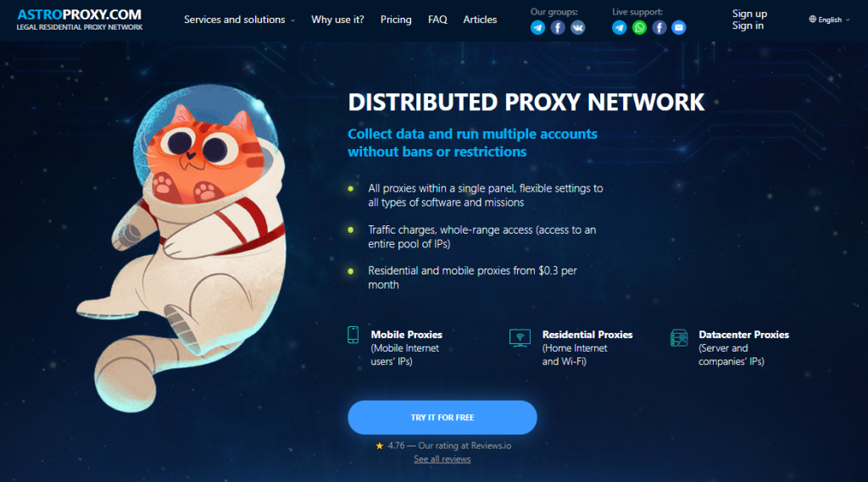Click the TRY IT FOR FREE button
This screenshot has height=482, width=868.
coord(442,418)
